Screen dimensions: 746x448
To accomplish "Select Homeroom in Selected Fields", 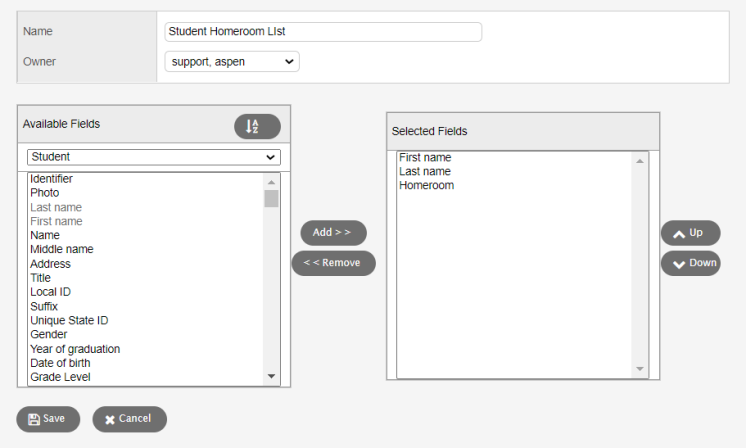I will click(x=426, y=185).
